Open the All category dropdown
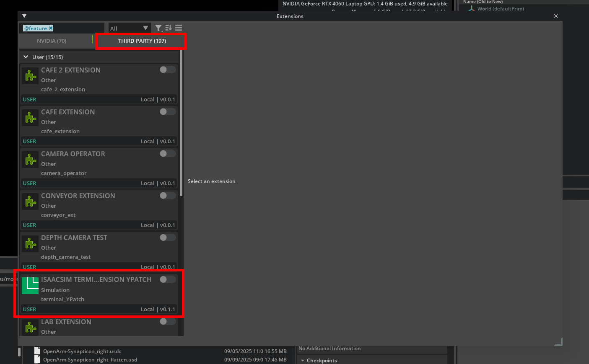589x364 pixels. coord(129,28)
